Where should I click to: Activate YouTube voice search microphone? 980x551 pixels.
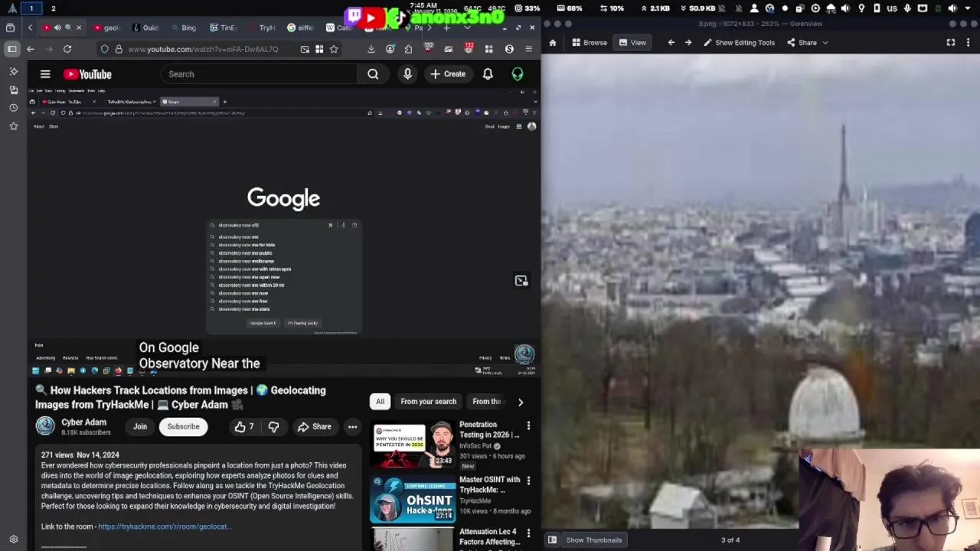[x=407, y=74]
